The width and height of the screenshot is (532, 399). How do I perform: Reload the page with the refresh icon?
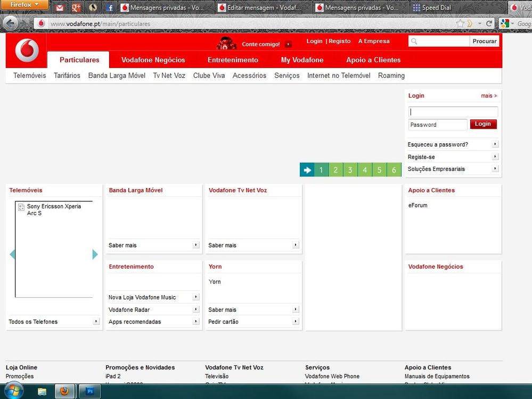[489, 23]
